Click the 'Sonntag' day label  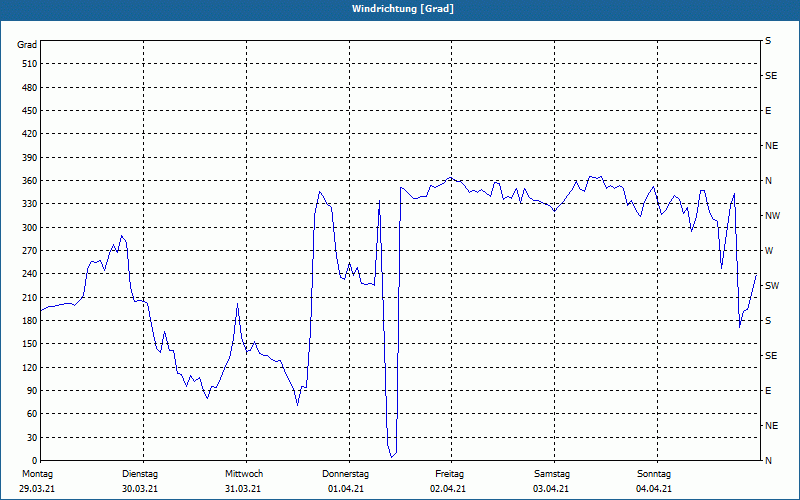(654, 474)
